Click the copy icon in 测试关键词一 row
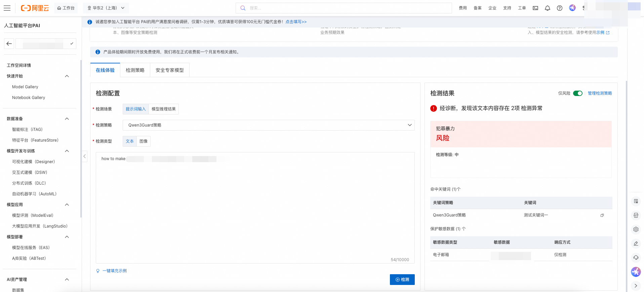The height and width of the screenshot is (292, 644). pos(602,215)
